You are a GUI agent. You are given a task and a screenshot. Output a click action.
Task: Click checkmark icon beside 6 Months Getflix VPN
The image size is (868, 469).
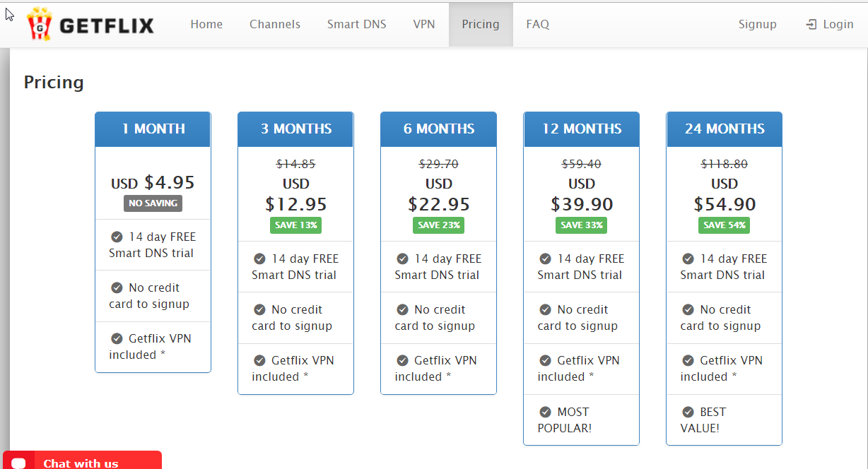[x=402, y=360]
